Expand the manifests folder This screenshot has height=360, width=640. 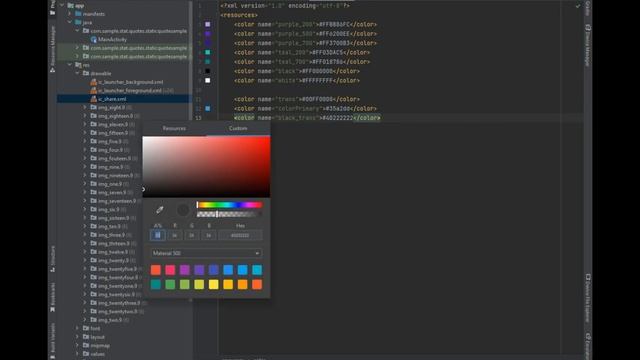[x=70, y=14]
